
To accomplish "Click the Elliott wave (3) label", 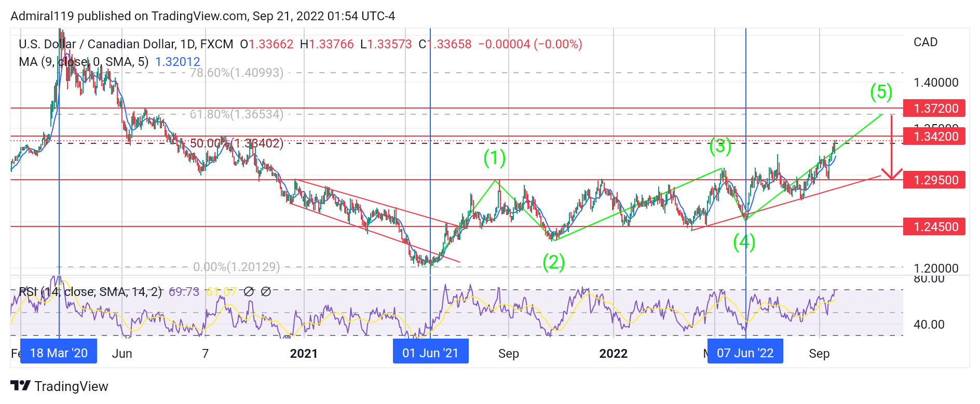I will coord(720,146).
